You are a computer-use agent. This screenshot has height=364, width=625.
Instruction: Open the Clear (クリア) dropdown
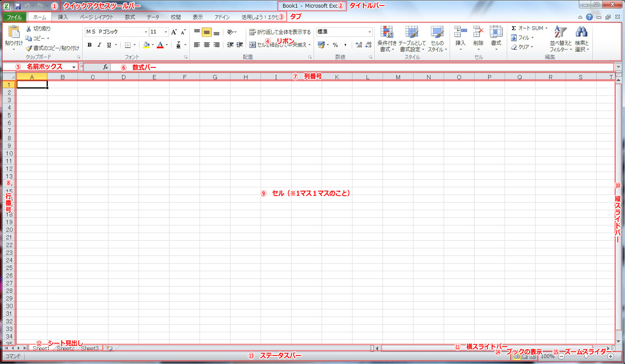click(522, 47)
